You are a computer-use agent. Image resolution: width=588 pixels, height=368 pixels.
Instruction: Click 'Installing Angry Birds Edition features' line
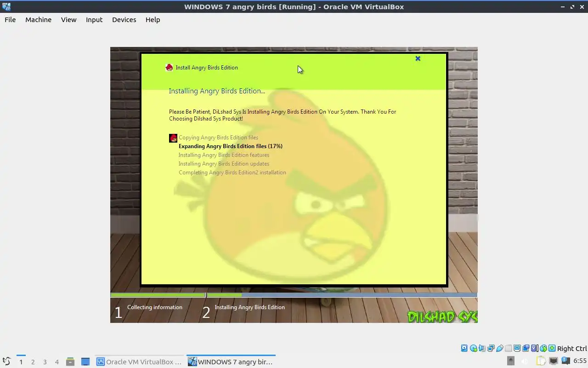(224, 155)
